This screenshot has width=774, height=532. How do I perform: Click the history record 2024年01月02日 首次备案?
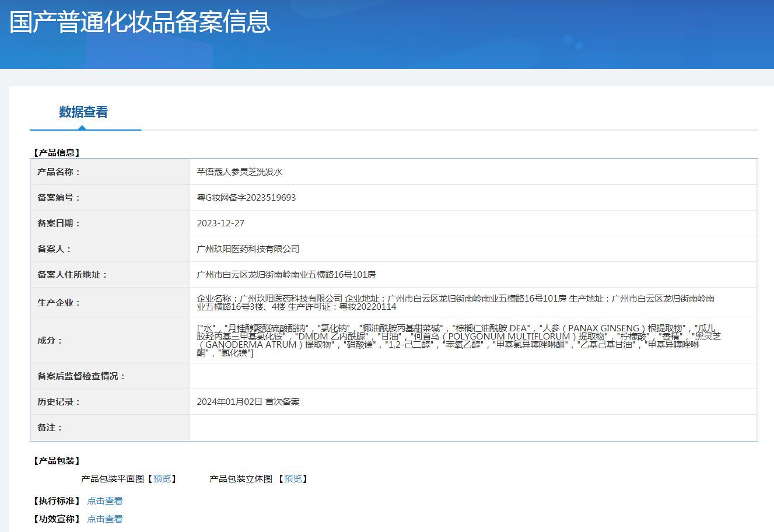pyautogui.click(x=248, y=402)
